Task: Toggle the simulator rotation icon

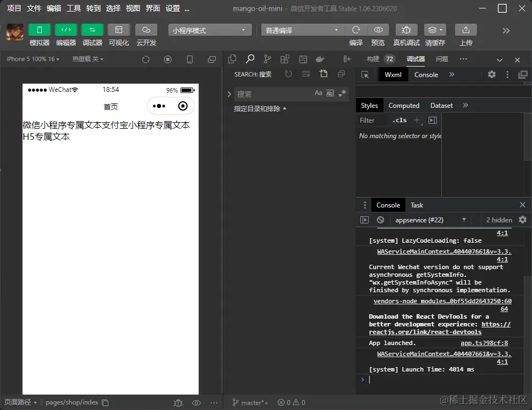Action: [146, 59]
